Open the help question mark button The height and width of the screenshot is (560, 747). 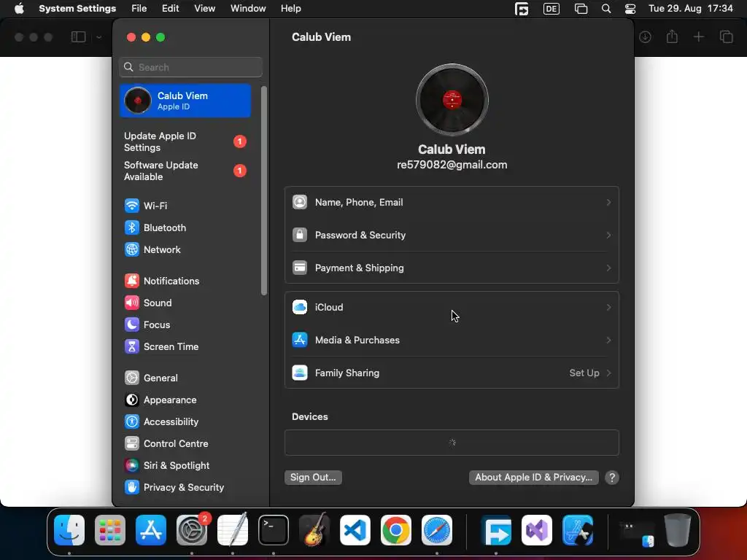612,478
